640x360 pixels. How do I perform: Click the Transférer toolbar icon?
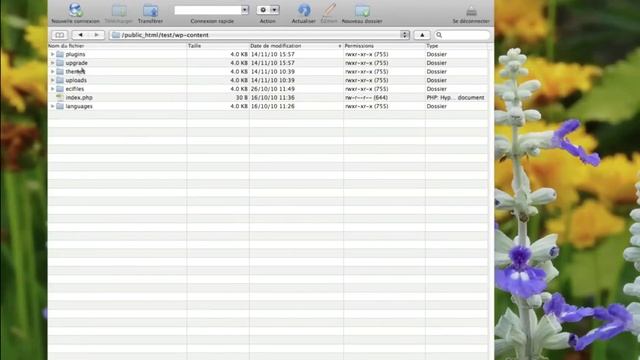coord(150,11)
